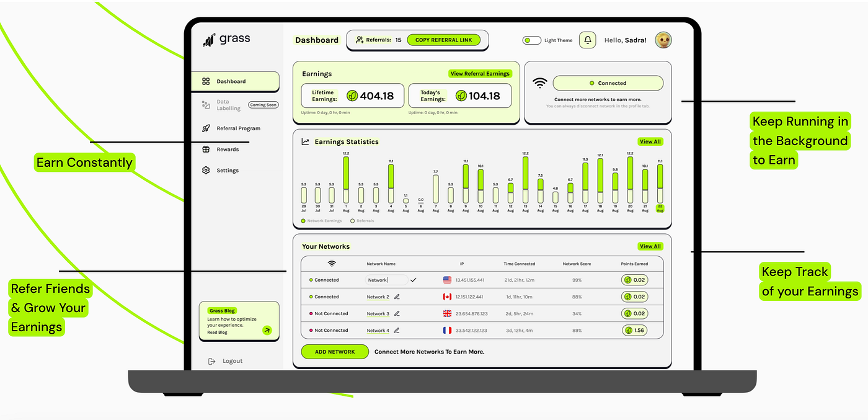Click IP 33.542.122.123
This screenshot has height=420, width=868.
[x=470, y=330]
